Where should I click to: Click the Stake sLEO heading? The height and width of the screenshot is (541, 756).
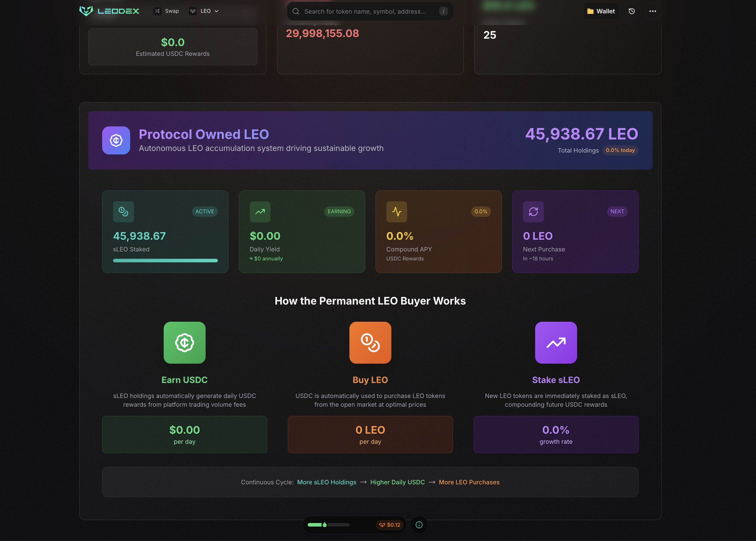(556, 380)
